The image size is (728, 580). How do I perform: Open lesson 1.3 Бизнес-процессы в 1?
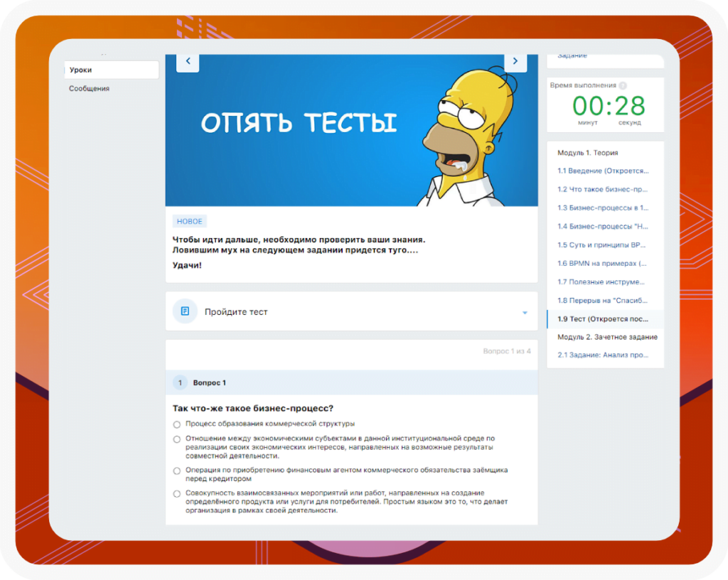pyautogui.click(x=603, y=208)
